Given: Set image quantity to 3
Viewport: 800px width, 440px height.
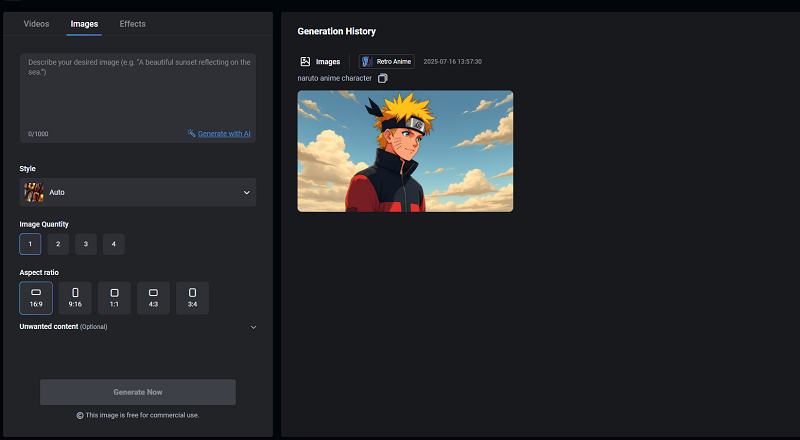Looking at the screenshot, I should (x=86, y=244).
